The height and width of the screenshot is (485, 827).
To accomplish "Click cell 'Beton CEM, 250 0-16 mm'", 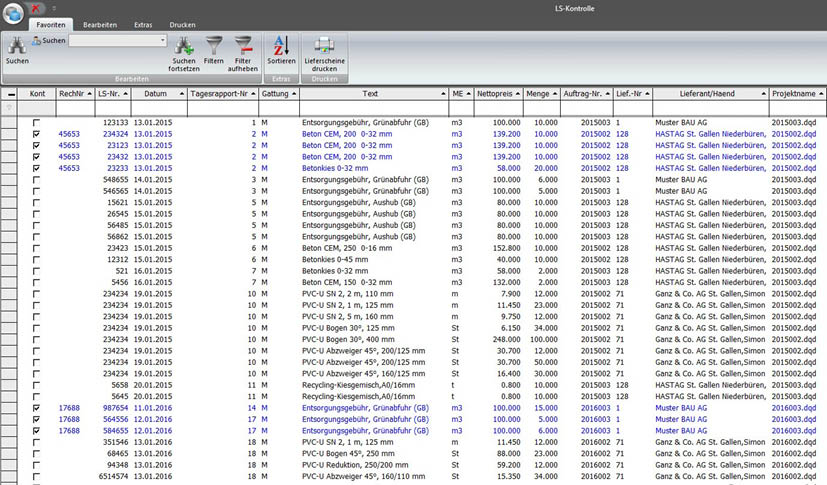I will (347, 248).
